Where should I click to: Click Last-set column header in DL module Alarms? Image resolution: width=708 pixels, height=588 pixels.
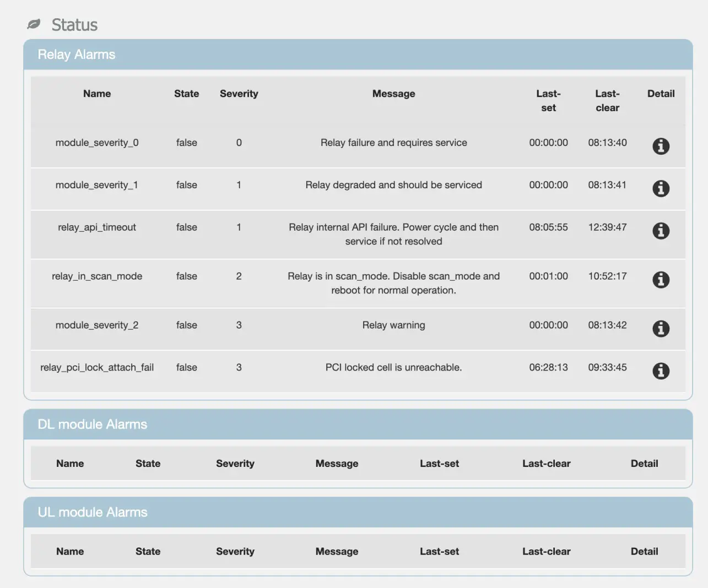440,464
